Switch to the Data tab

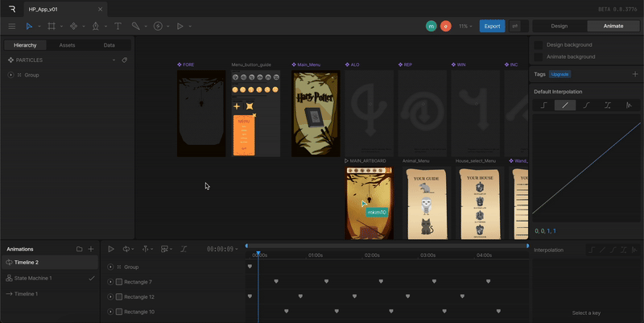(109, 45)
